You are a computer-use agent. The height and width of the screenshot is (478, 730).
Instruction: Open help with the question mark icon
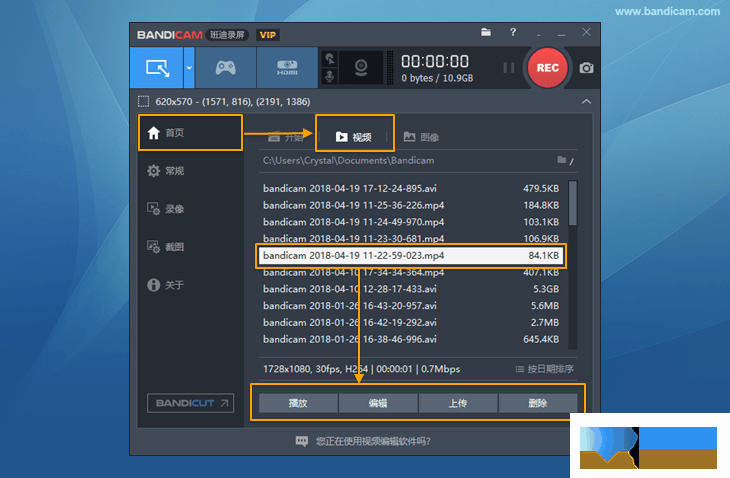click(513, 32)
